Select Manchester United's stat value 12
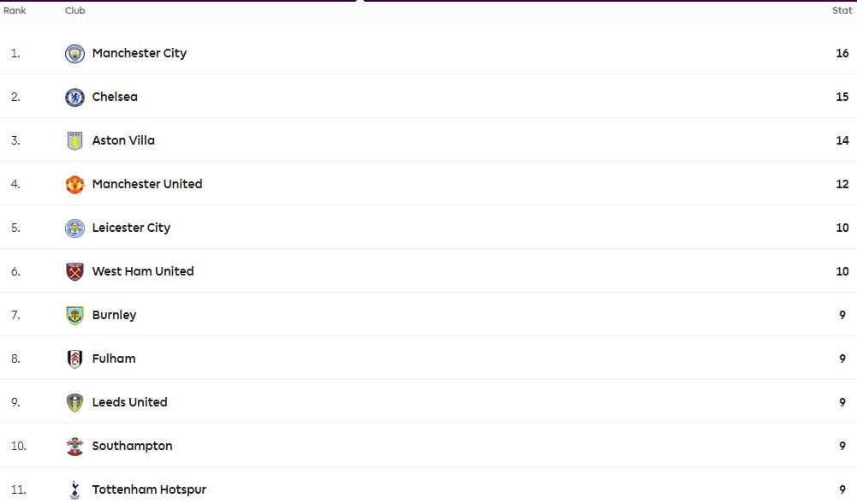Viewport: 857px width, 504px height. pyautogui.click(x=842, y=184)
